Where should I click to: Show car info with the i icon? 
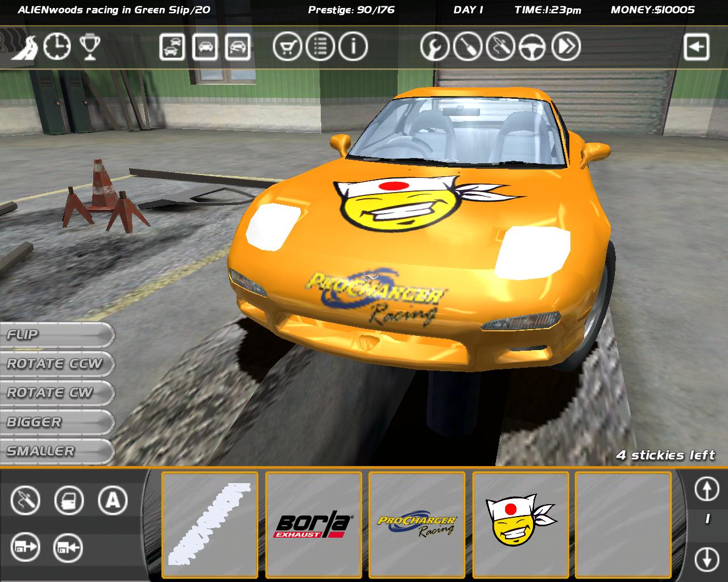[353, 47]
